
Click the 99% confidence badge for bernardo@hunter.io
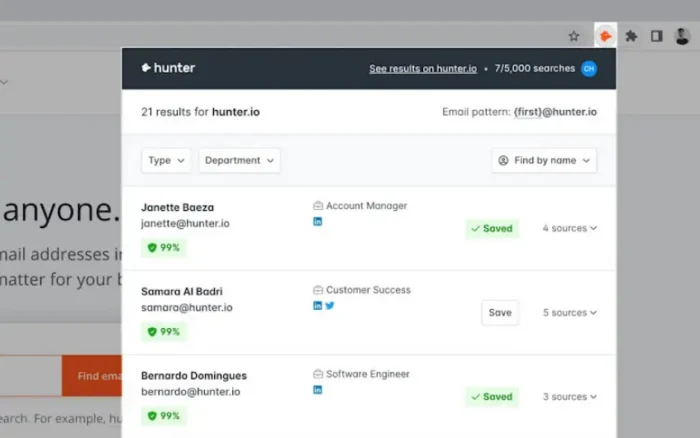pyautogui.click(x=164, y=416)
